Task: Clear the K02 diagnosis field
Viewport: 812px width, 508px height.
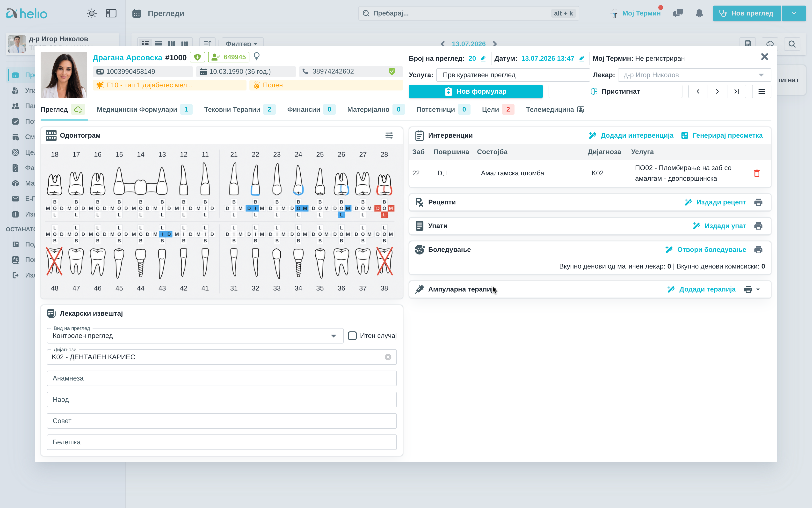Action: 388,357
